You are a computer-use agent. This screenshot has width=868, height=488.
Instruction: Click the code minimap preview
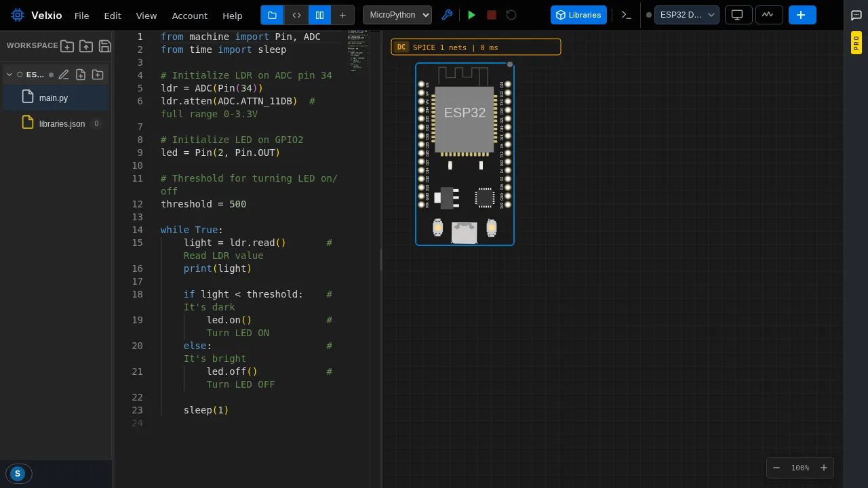click(x=357, y=51)
